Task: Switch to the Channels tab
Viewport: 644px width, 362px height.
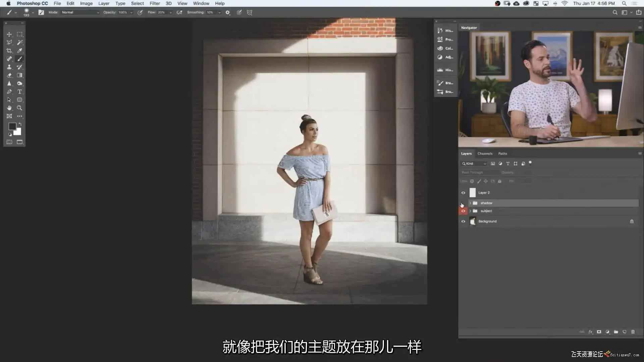Action: pos(485,154)
